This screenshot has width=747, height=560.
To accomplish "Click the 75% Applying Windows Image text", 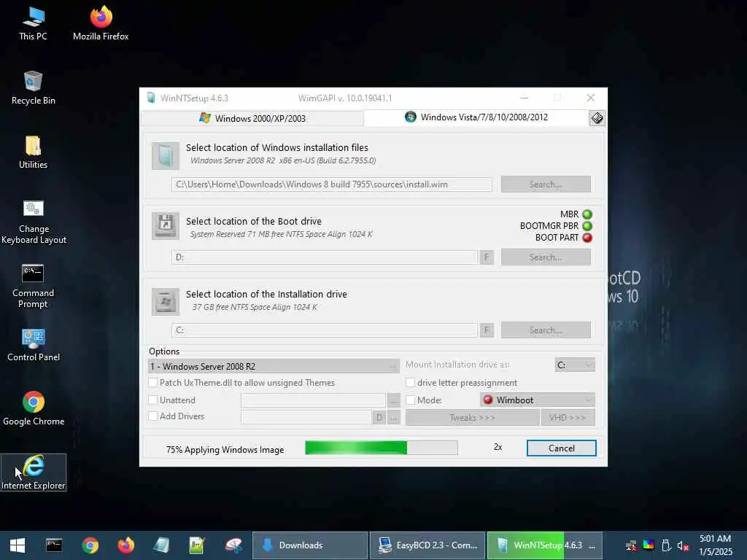I will 225,449.
